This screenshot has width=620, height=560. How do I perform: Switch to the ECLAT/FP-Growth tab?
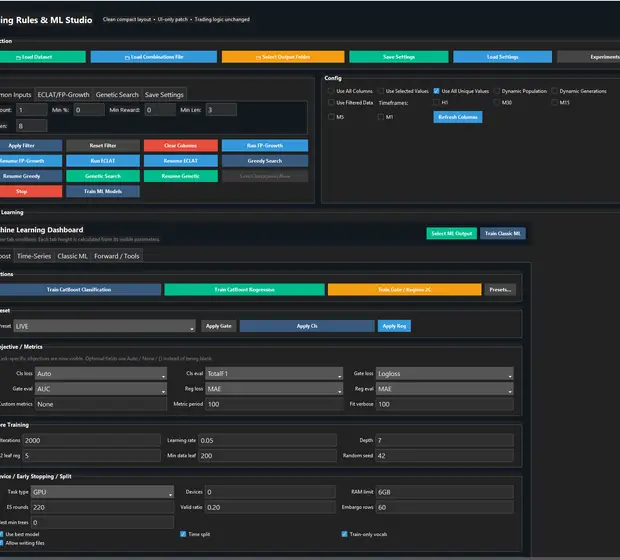click(63, 95)
